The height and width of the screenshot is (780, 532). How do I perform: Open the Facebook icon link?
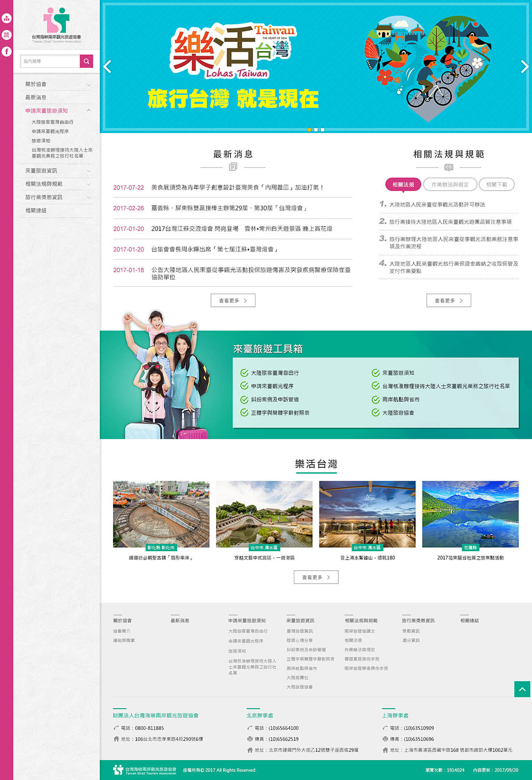7,51
